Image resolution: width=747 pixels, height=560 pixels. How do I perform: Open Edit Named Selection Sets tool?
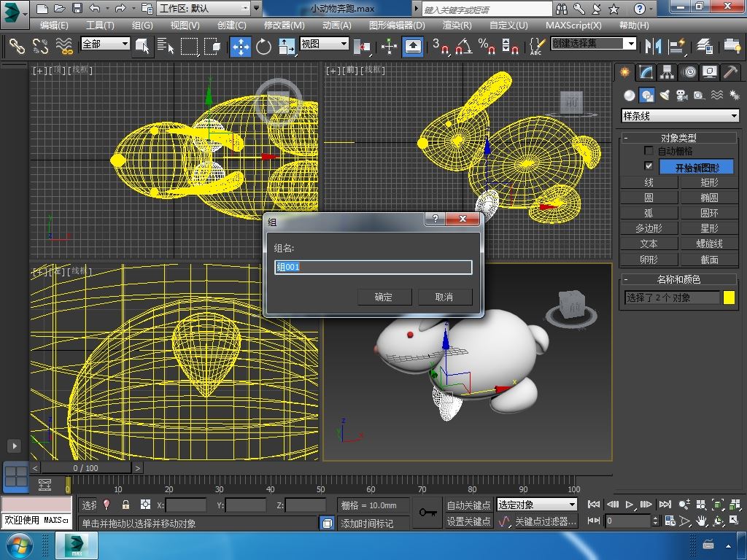(x=537, y=46)
